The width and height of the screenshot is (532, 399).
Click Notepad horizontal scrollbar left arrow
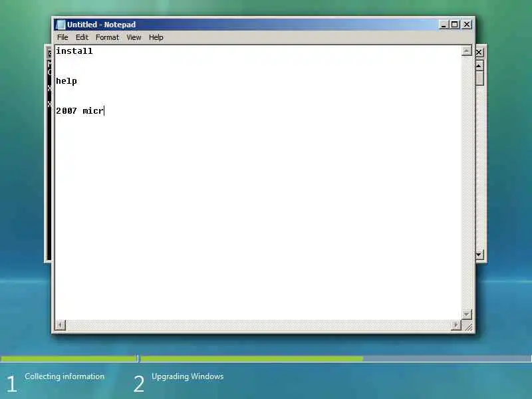click(60, 325)
